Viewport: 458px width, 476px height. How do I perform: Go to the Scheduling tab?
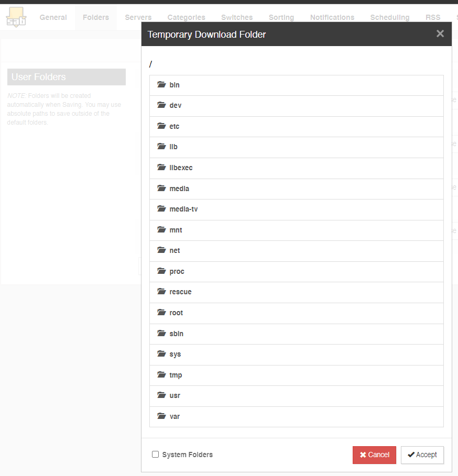click(390, 17)
